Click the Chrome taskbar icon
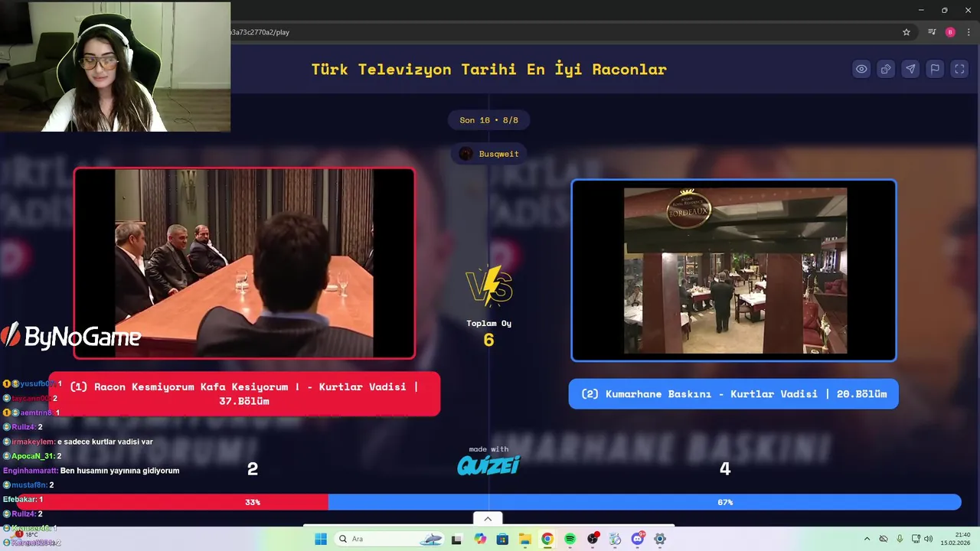Screen dimensions: 980x551 pyautogui.click(x=547, y=539)
